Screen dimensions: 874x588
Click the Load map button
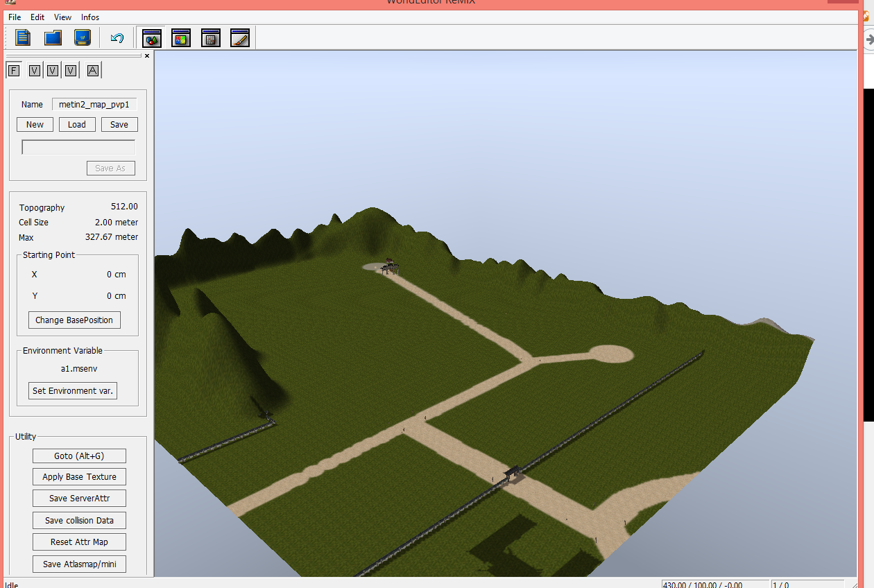tap(77, 124)
